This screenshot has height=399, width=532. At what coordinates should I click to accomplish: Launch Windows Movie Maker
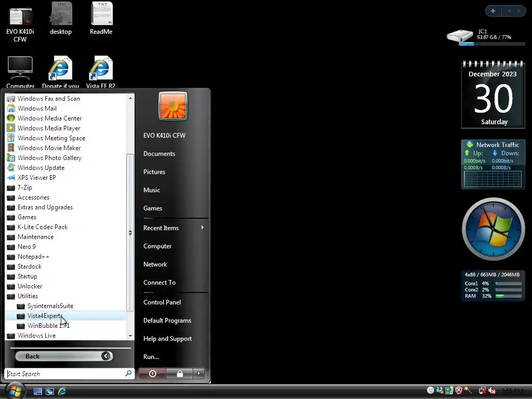pyautogui.click(x=65, y=148)
